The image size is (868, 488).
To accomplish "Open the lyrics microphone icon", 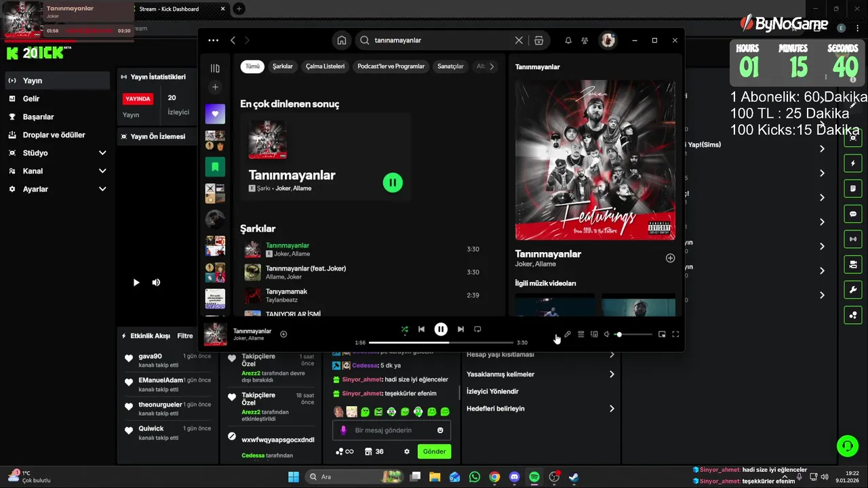I will (568, 334).
